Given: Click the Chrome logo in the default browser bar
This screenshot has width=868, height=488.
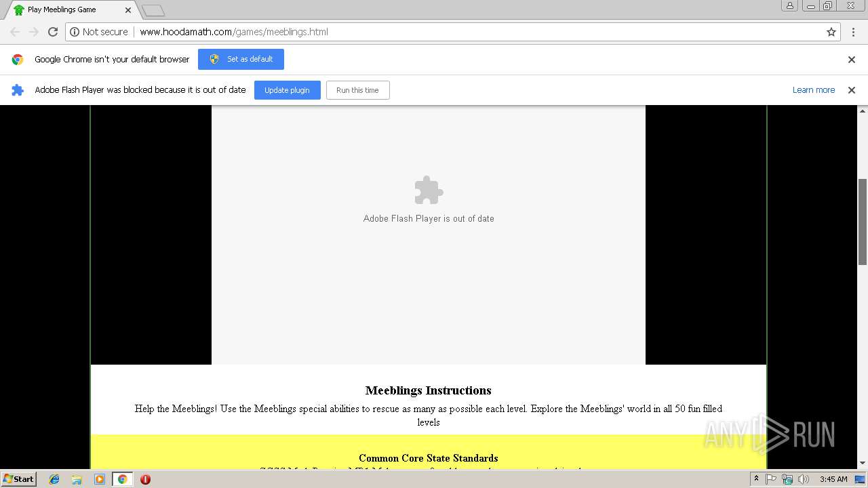Looking at the screenshot, I should [x=18, y=60].
